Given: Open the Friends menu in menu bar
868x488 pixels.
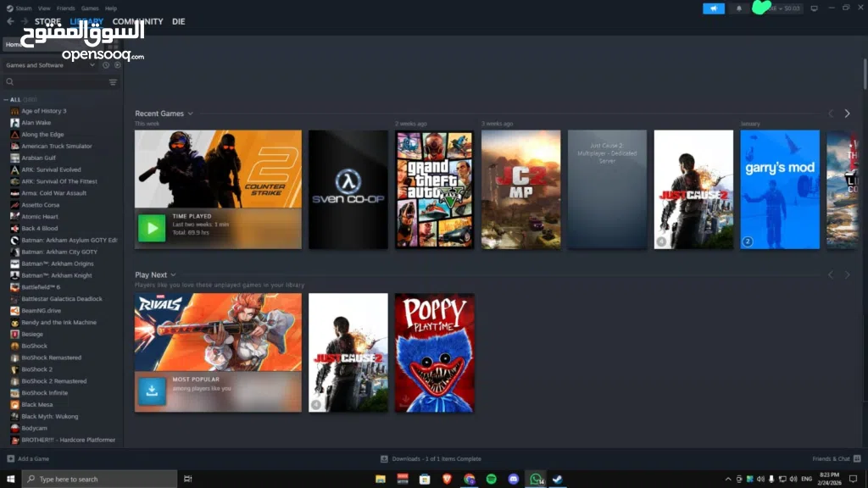Looking at the screenshot, I should tap(67, 8).
